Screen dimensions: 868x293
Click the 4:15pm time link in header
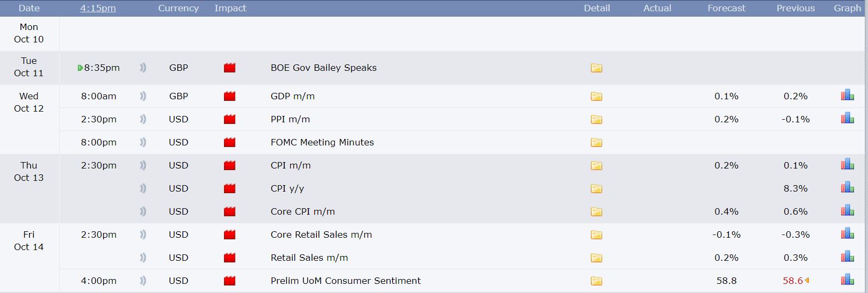click(98, 8)
